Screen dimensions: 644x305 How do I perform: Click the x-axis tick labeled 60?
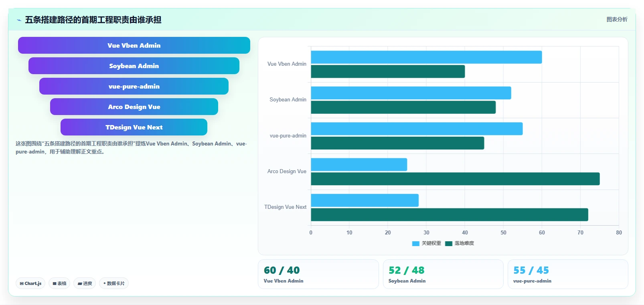click(x=542, y=232)
